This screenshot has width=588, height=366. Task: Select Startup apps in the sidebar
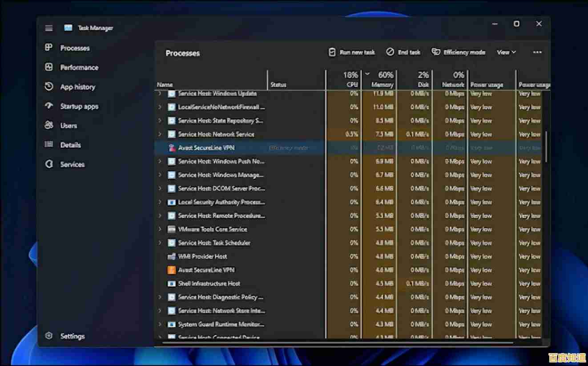tap(79, 106)
